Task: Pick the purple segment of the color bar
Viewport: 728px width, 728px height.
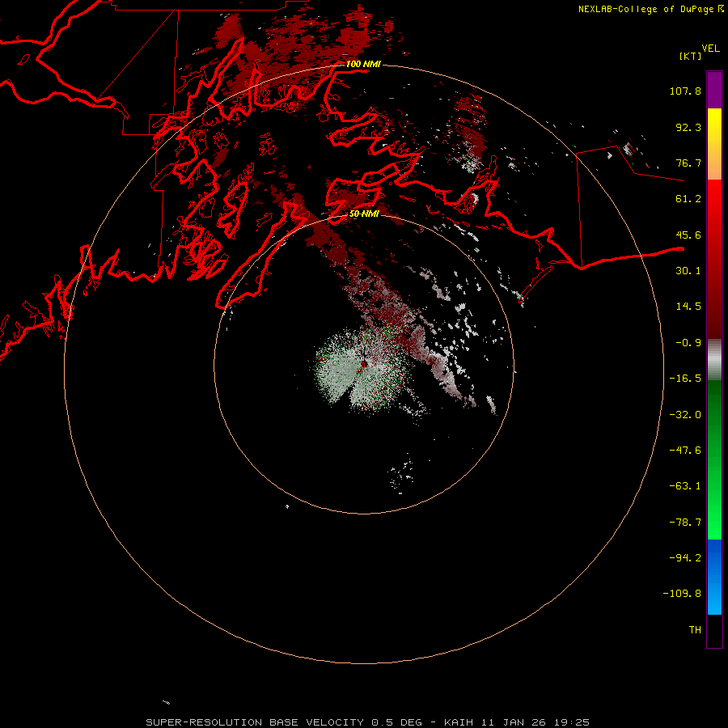Action: [714, 90]
